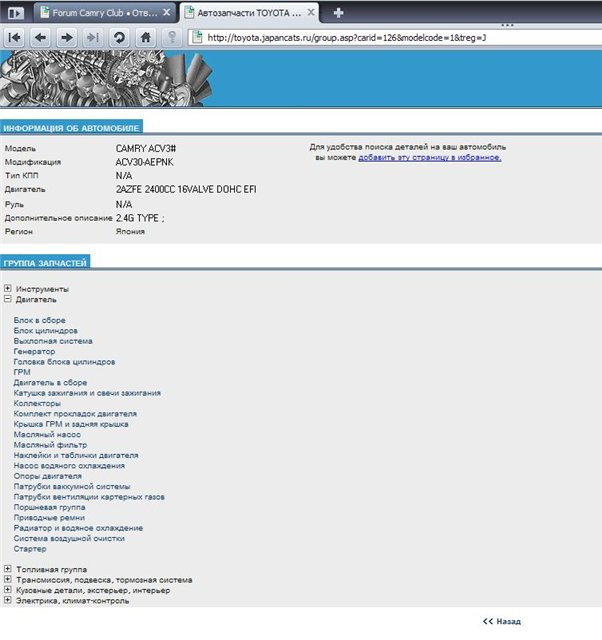Click the Назад back link
This screenshot has height=640, width=602.
pos(502,622)
